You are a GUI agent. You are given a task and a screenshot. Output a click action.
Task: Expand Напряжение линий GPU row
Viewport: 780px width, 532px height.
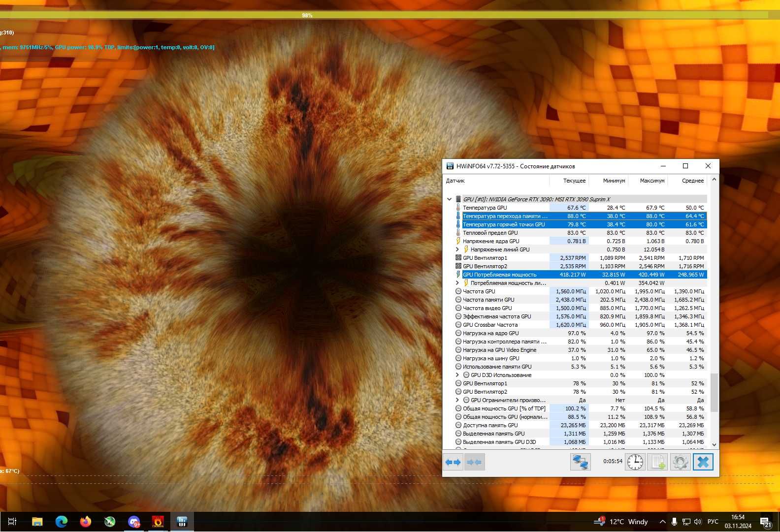point(457,250)
